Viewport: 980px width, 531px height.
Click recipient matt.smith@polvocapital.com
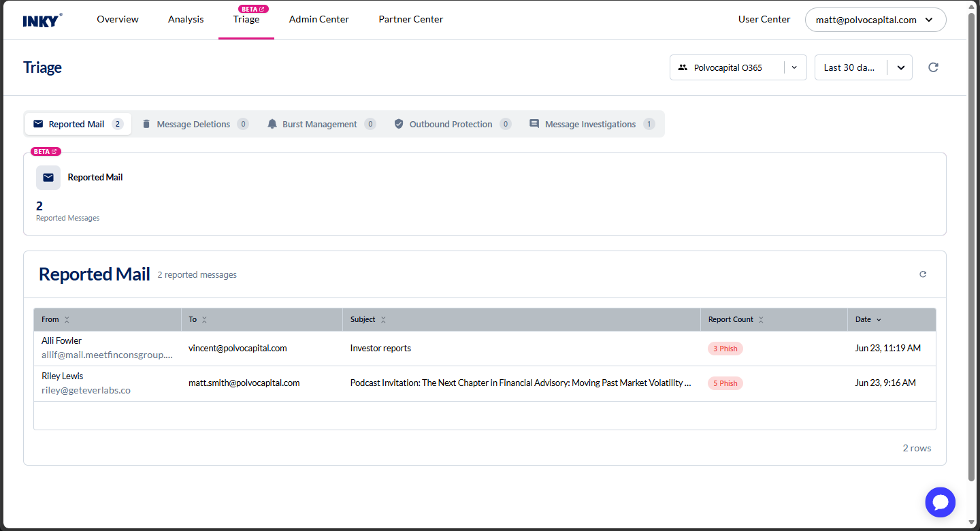244,383
